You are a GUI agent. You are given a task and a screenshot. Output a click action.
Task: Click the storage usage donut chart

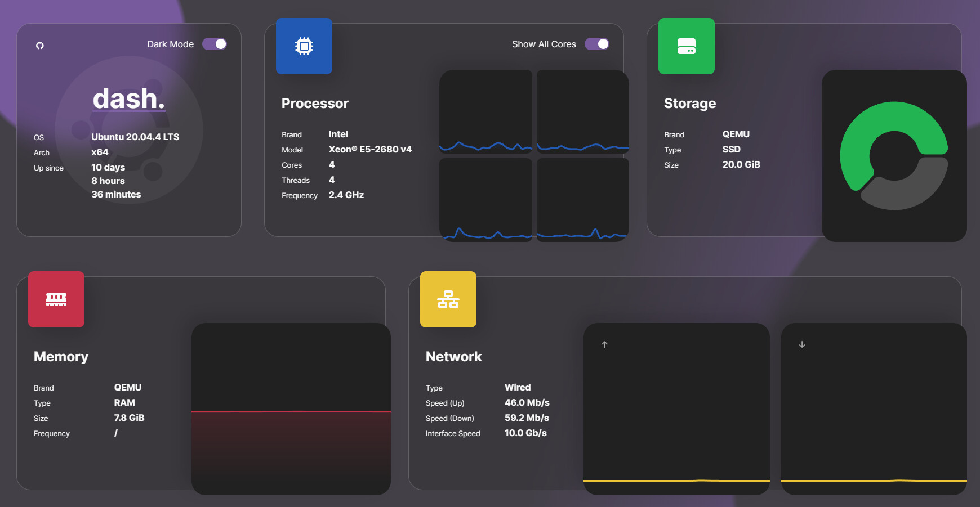[x=894, y=156]
